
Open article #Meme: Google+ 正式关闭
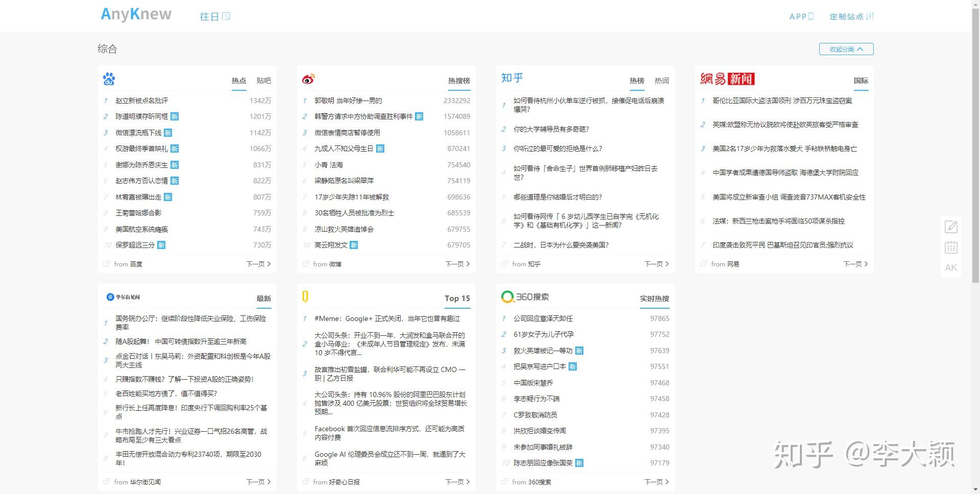[387, 318]
